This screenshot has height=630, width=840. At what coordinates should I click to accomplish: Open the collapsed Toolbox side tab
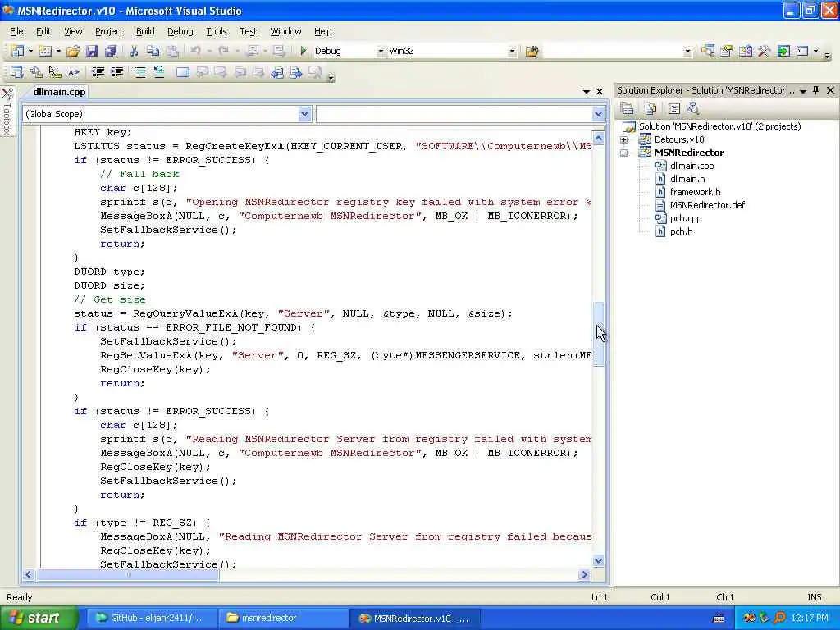pos(7,111)
